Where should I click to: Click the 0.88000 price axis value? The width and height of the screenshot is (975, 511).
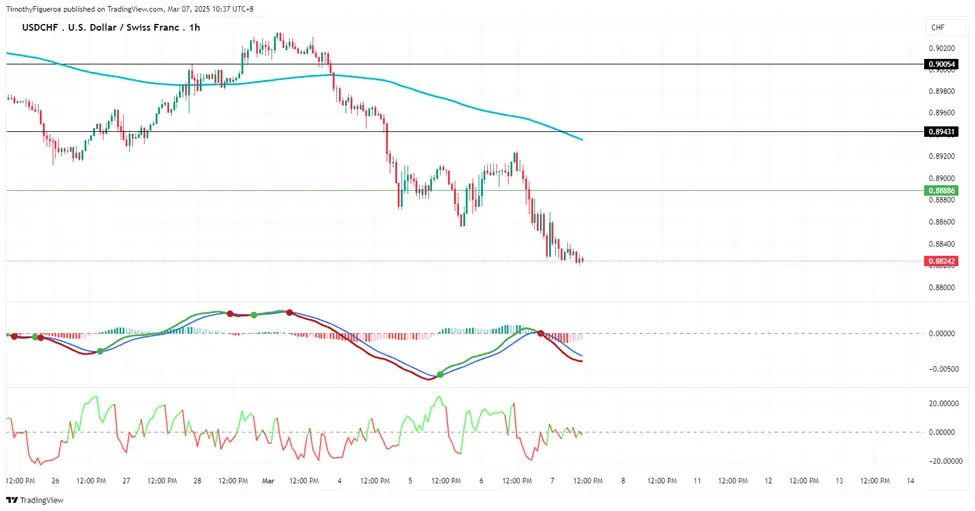941,287
